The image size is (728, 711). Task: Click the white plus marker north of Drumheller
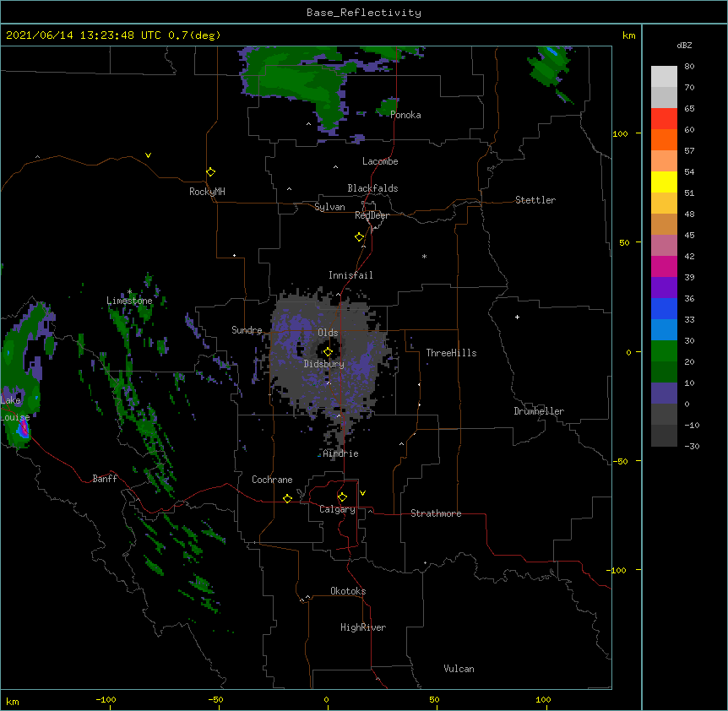tap(517, 317)
